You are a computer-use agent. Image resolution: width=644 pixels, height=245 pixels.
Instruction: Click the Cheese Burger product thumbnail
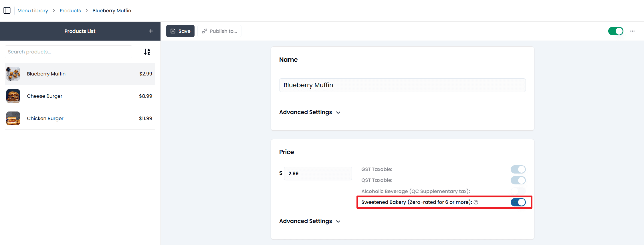13,96
